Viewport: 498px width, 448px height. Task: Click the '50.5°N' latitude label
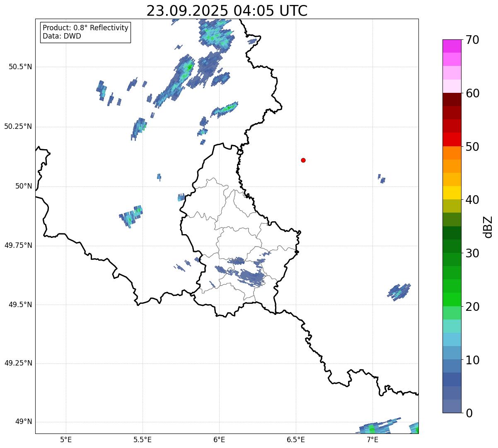point(21,67)
